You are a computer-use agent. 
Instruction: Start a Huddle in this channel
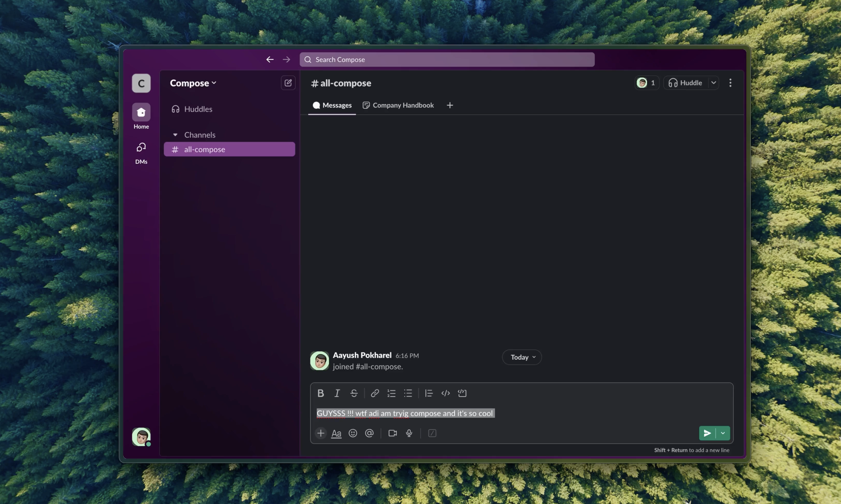685,83
